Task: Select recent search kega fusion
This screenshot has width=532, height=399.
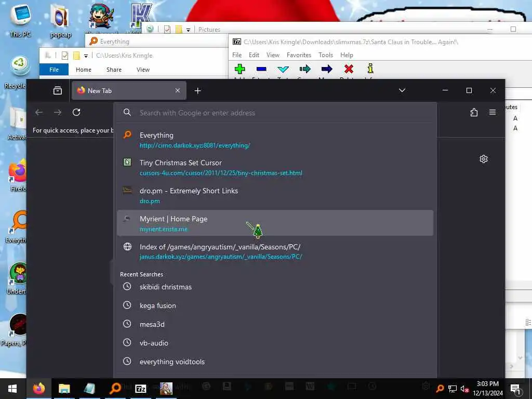Action: point(275,305)
